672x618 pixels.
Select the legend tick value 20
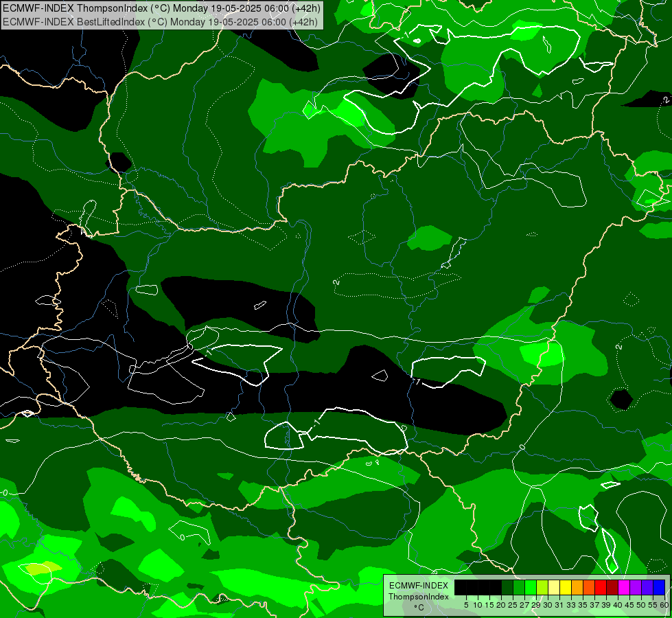pyautogui.click(x=501, y=605)
